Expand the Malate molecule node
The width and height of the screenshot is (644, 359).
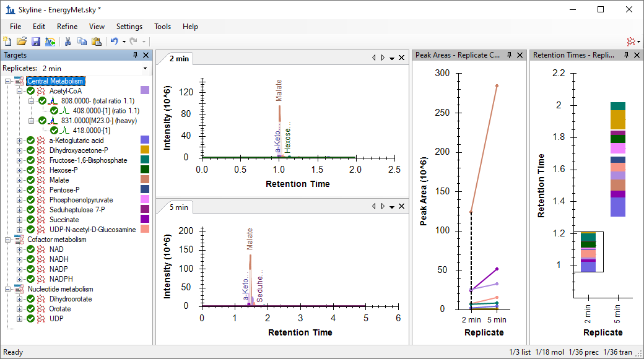point(19,180)
